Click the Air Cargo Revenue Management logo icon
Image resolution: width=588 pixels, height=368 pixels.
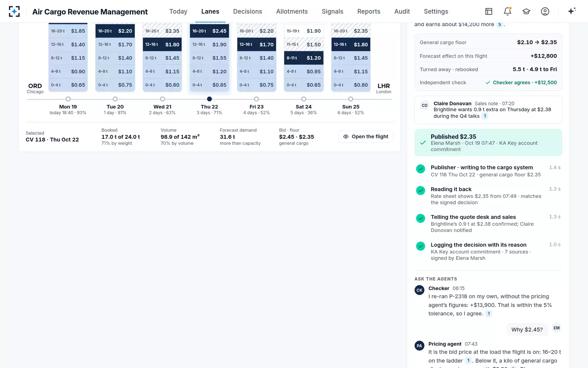[14, 11]
